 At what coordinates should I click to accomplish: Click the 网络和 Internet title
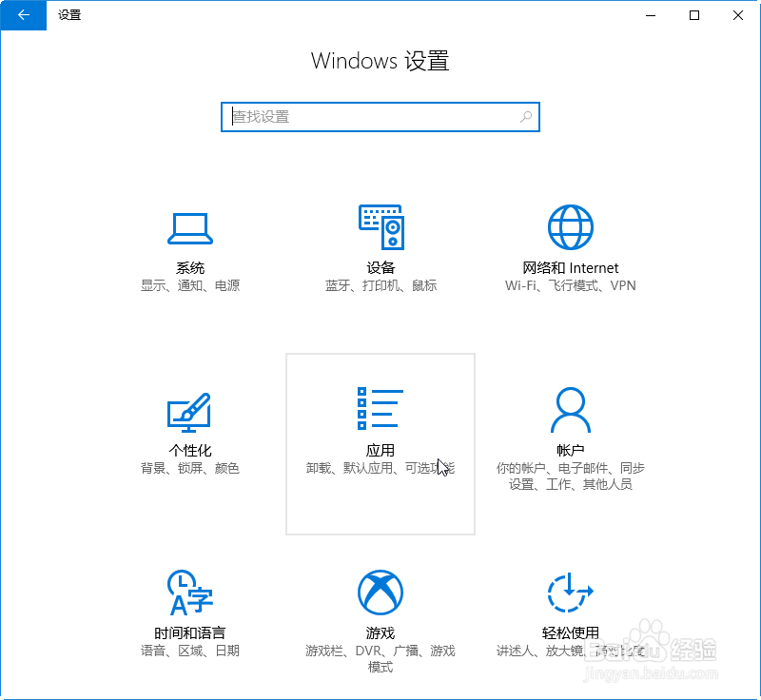570,268
